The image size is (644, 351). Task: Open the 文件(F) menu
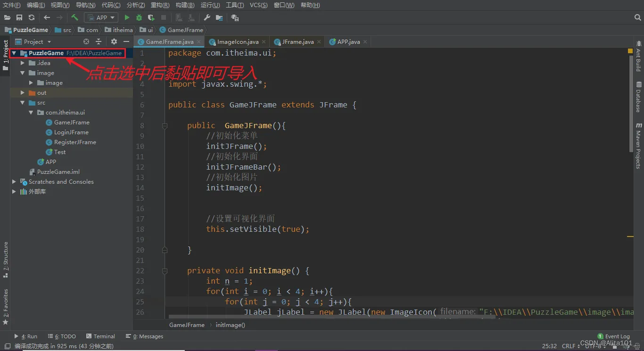(12, 5)
